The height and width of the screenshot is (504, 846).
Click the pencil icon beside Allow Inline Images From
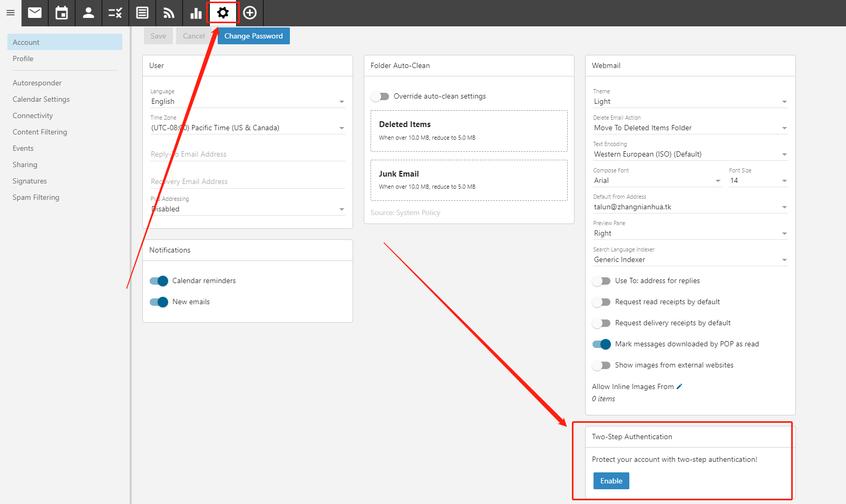(x=679, y=386)
